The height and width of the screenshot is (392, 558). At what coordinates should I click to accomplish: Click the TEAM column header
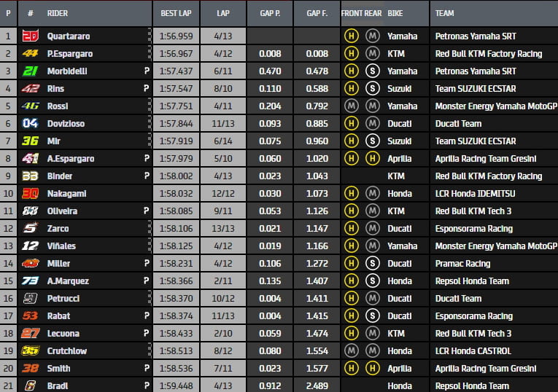(445, 13)
